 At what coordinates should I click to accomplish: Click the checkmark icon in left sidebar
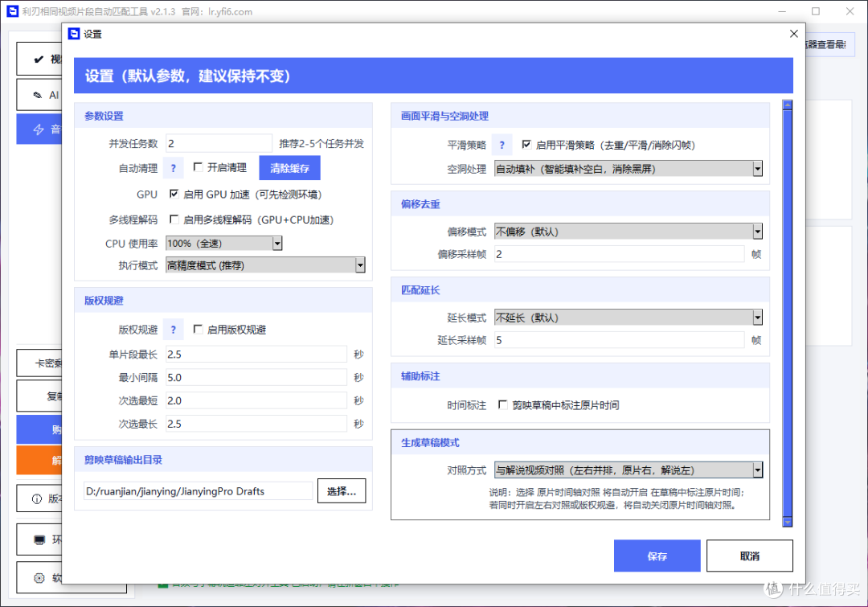click(x=39, y=59)
